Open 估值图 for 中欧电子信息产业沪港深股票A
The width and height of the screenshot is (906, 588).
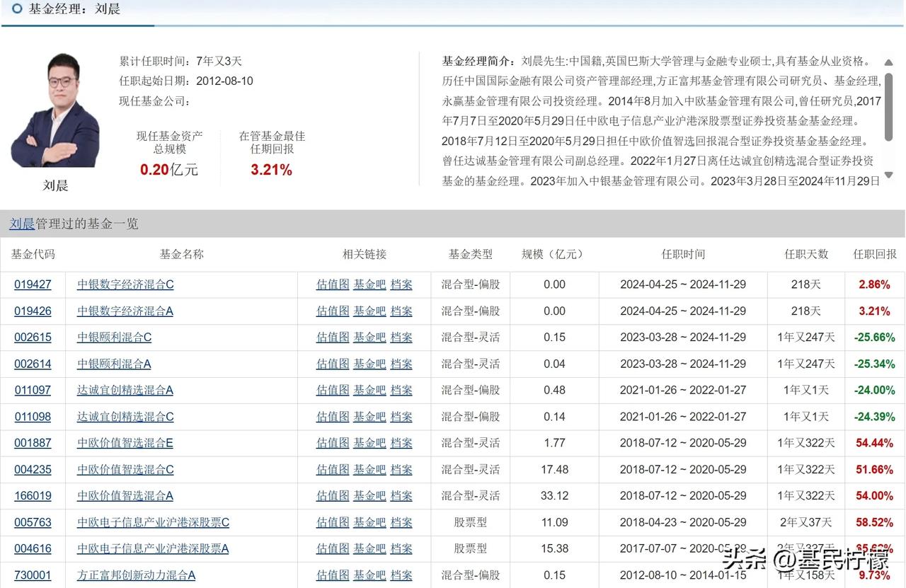[333, 548]
